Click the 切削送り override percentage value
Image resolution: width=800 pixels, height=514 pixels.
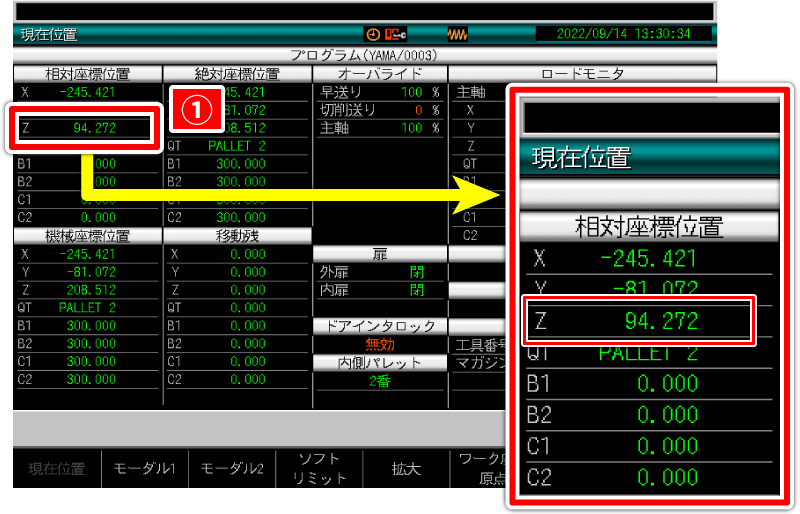coord(418,110)
